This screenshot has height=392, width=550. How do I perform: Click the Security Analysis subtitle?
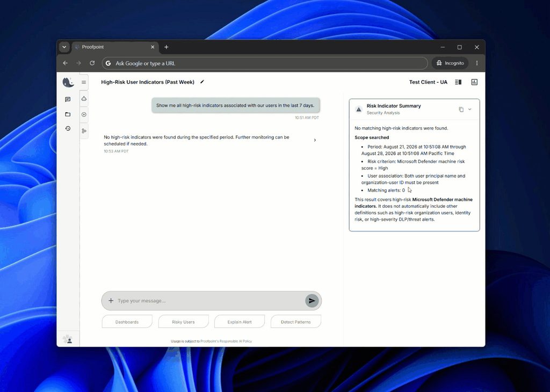click(383, 113)
